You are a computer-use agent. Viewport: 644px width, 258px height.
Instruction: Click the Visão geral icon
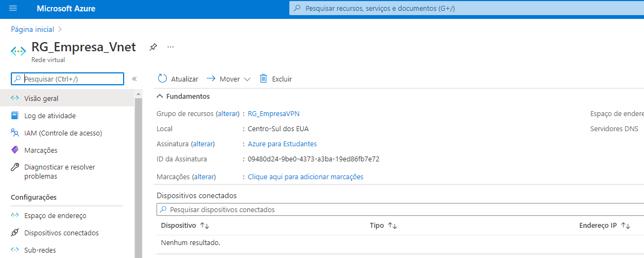tap(15, 99)
